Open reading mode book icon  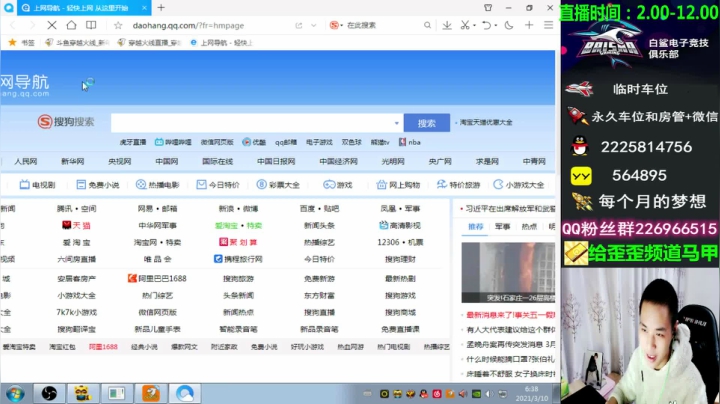(x=91, y=25)
